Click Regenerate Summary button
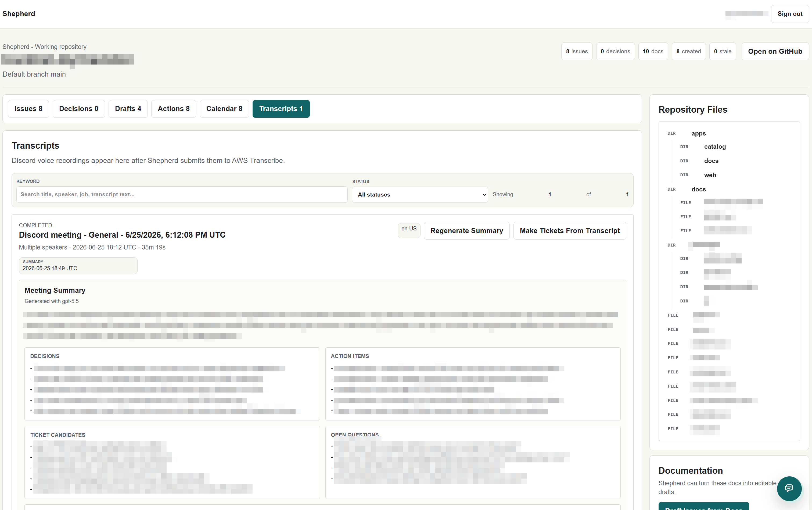Image resolution: width=812 pixels, height=510 pixels. point(466,231)
